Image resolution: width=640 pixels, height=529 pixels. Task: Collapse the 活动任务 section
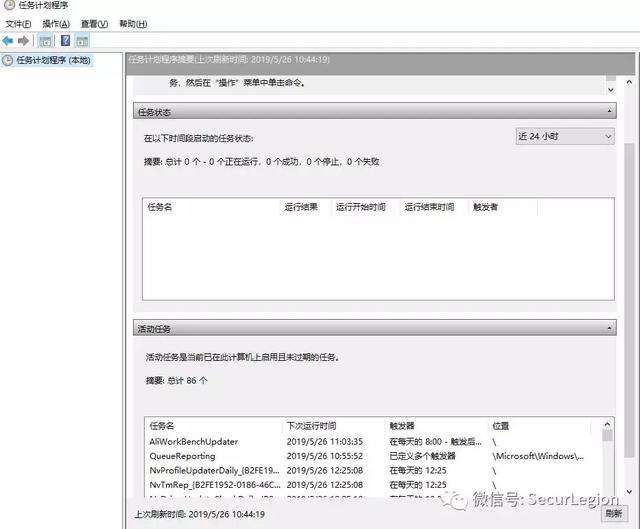click(609, 328)
